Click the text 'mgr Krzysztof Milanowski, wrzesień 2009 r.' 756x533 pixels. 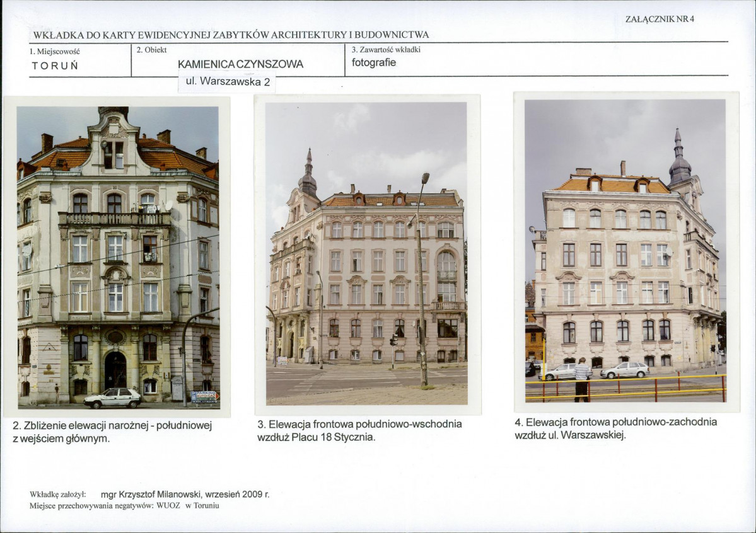click(x=185, y=495)
